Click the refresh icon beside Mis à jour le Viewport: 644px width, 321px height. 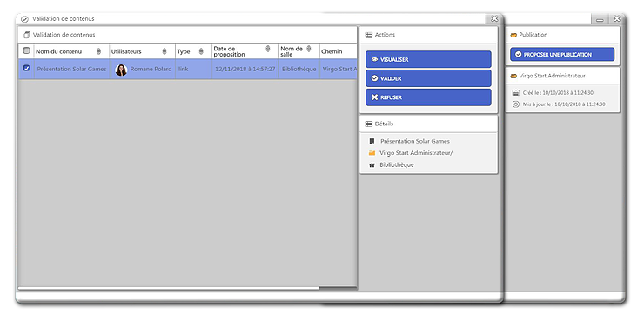(516, 104)
